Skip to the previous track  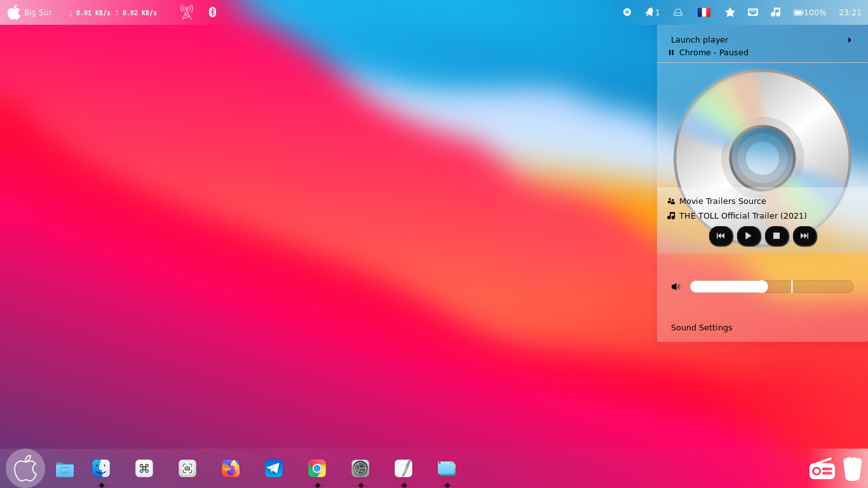pos(721,236)
